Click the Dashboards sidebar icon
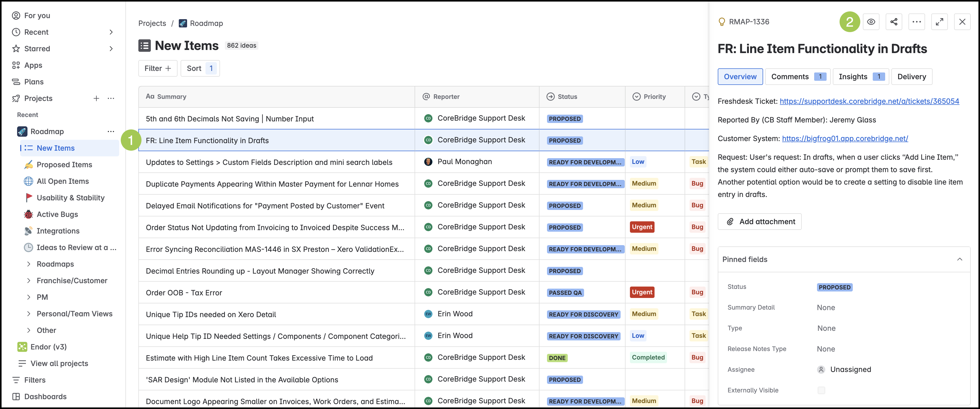Viewport: 980px width, 409px height. pyautogui.click(x=16, y=397)
